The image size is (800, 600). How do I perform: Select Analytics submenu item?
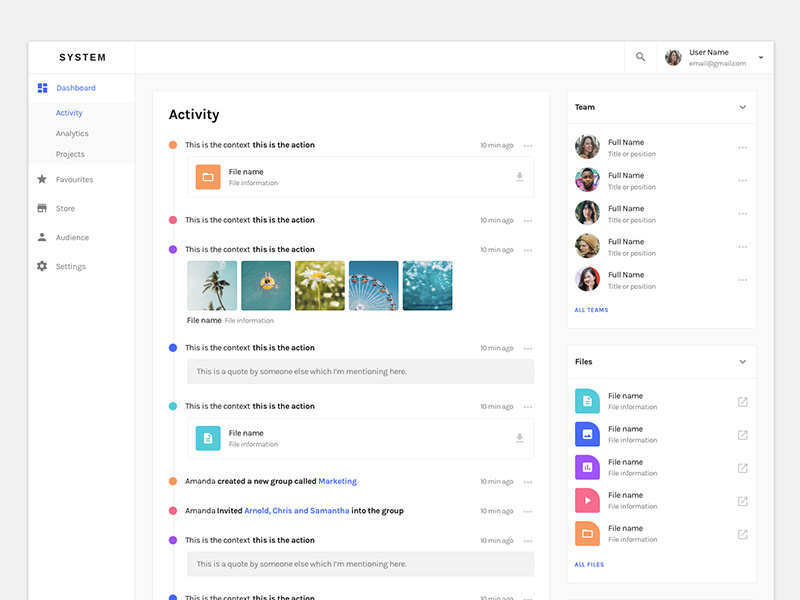pyautogui.click(x=72, y=133)
